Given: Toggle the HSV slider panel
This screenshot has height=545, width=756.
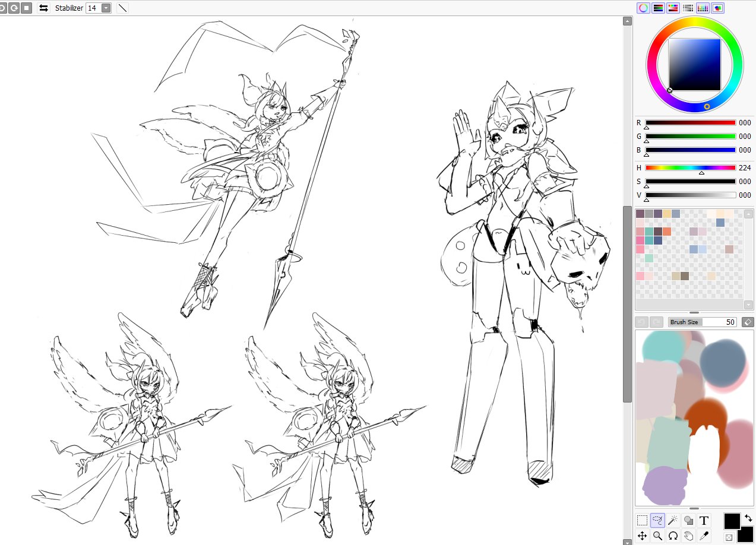Looking at the screenshot, I should (673, 8).
